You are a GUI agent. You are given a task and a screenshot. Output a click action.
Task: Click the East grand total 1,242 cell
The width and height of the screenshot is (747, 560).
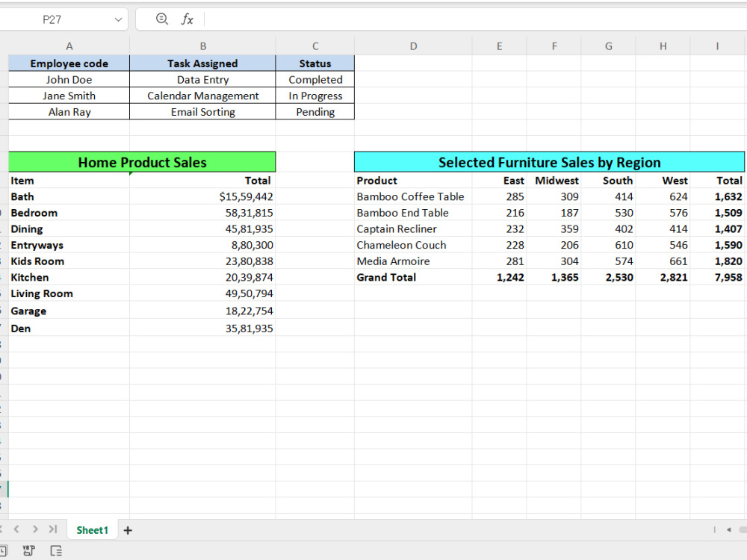(x=499, y=277)
